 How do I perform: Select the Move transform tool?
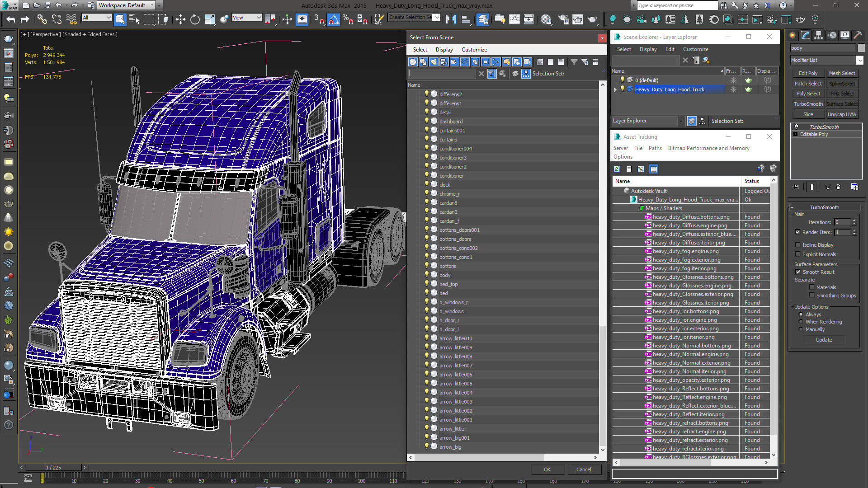coord(180,19)
